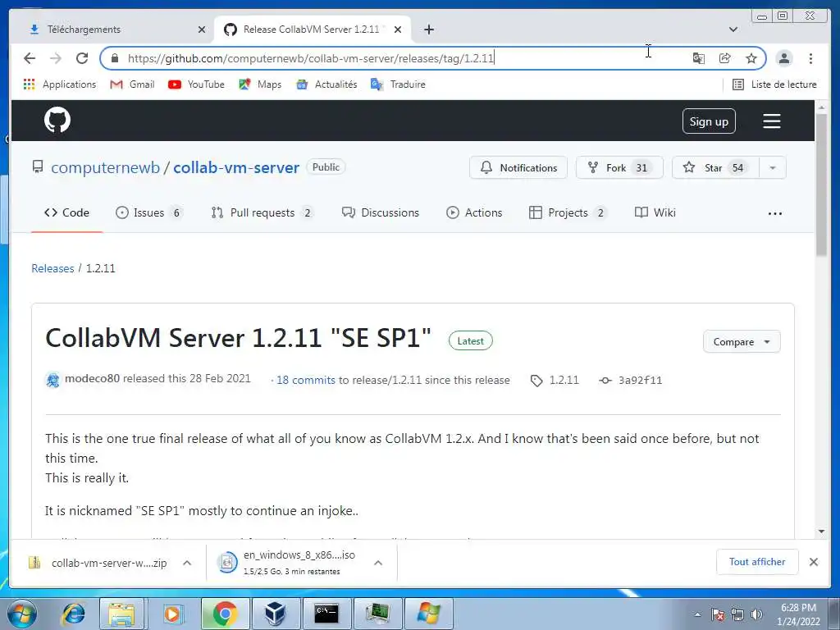Open the Chrome profile avatar
This screenshot has height=630, width=840.
(784, 58)
